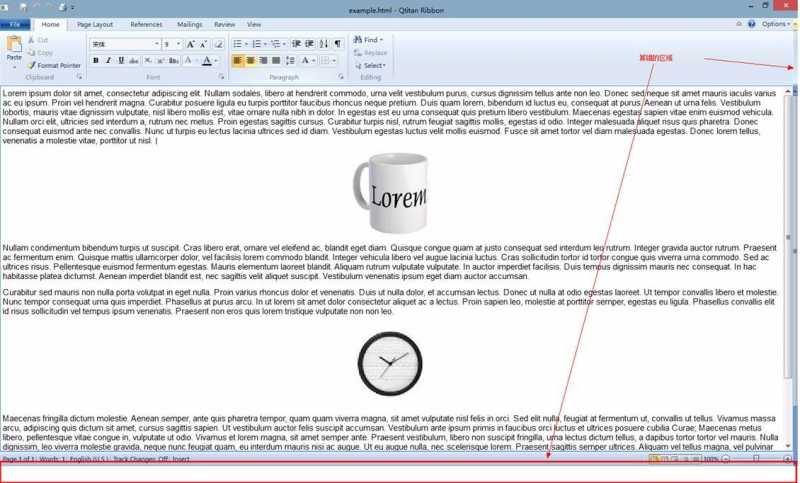
Task: Click the Find button
Action: [367, 40]
